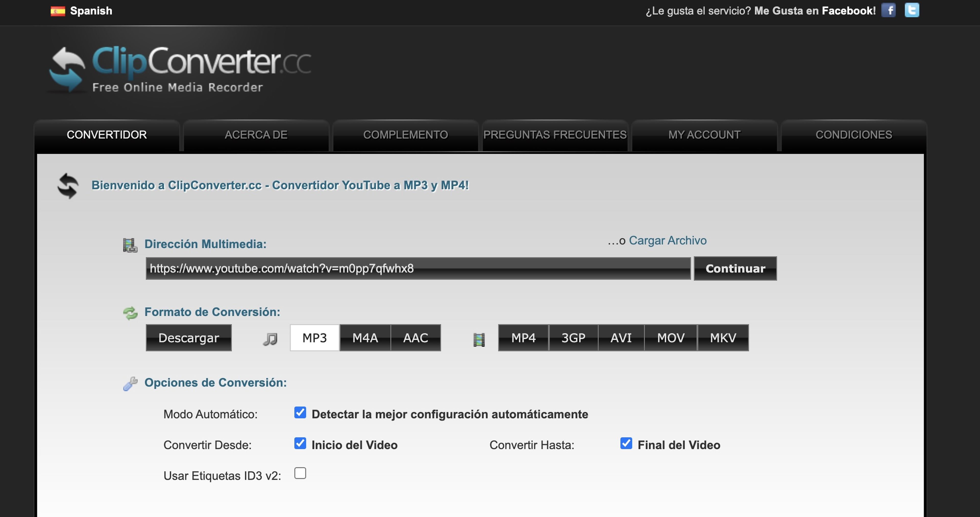Select 3GP video format

[573, 338]
